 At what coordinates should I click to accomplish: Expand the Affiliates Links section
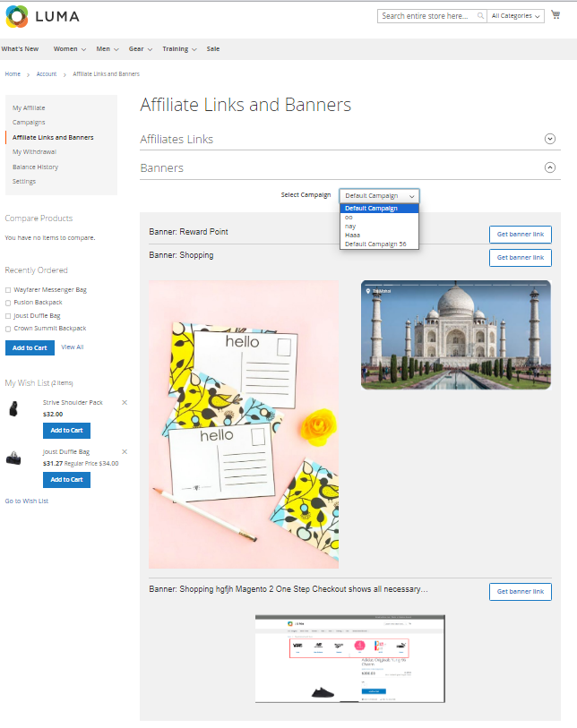point(550,139)
